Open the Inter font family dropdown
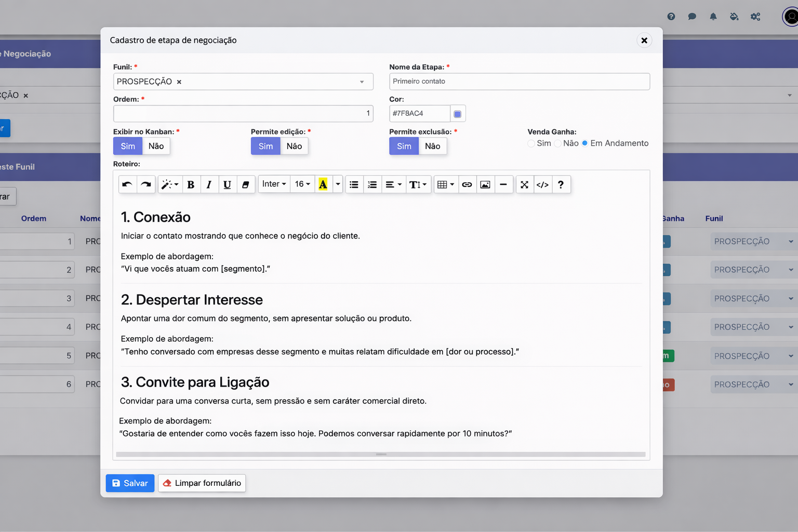The height and width of the screenshot is (532, 798). tap(274, 184)
